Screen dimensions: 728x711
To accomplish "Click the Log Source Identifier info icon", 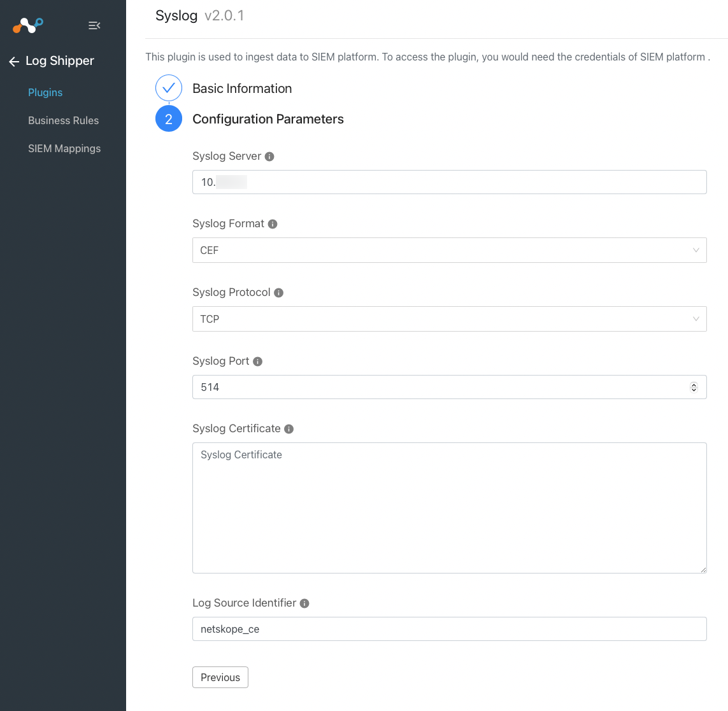I will pyautogui.click(x=304, y=602).
